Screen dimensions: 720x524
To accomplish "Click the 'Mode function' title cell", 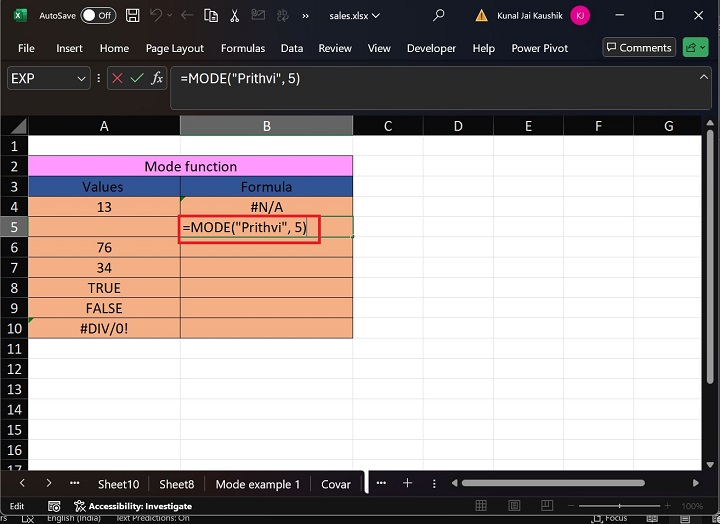I will [191, 166].
